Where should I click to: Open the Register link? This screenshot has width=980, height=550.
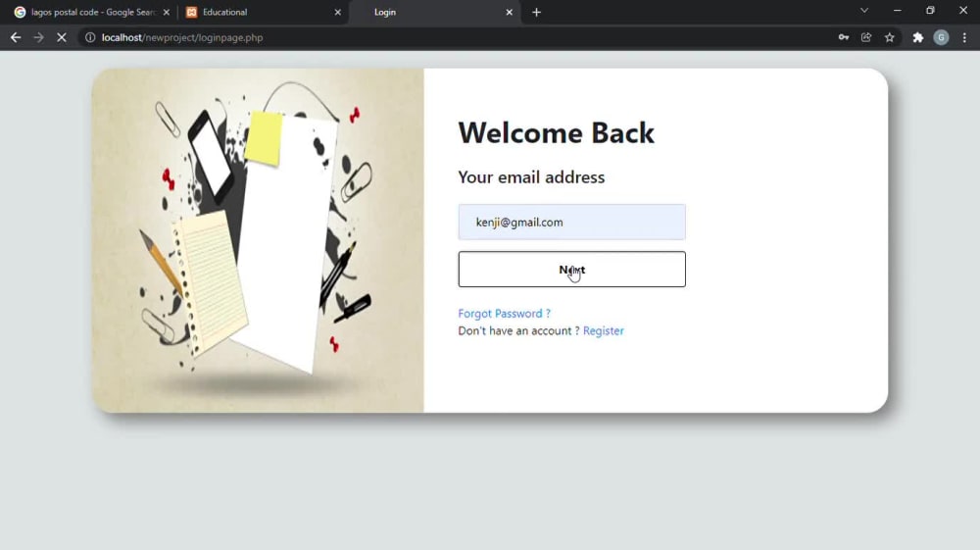click(x=603, y=330)
